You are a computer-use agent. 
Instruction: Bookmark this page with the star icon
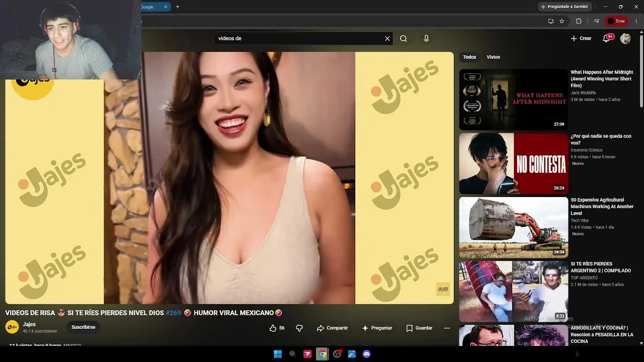click(562, 21)
